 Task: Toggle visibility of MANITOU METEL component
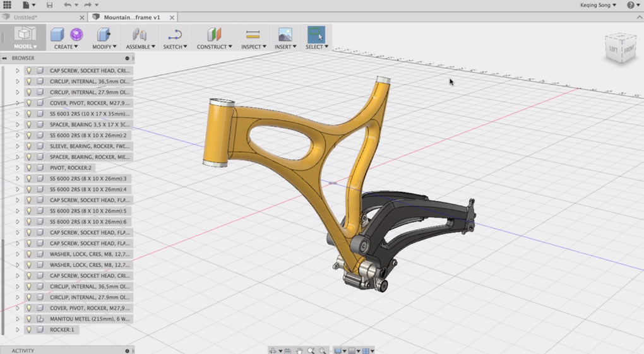point(29,319)
